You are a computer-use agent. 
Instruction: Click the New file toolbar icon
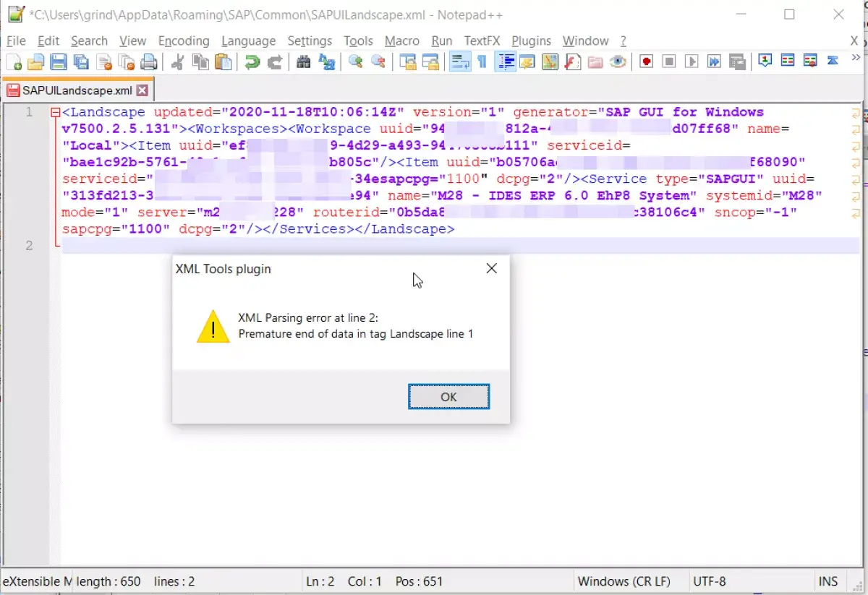click(14, 62)
